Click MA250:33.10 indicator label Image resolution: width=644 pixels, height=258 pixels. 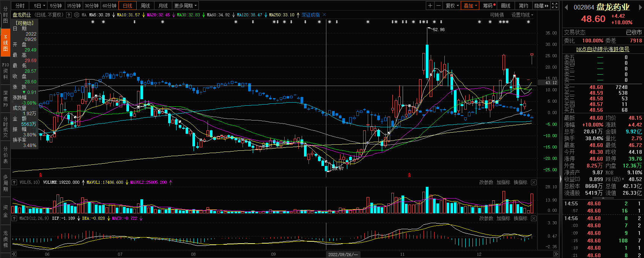pos(282,15)
